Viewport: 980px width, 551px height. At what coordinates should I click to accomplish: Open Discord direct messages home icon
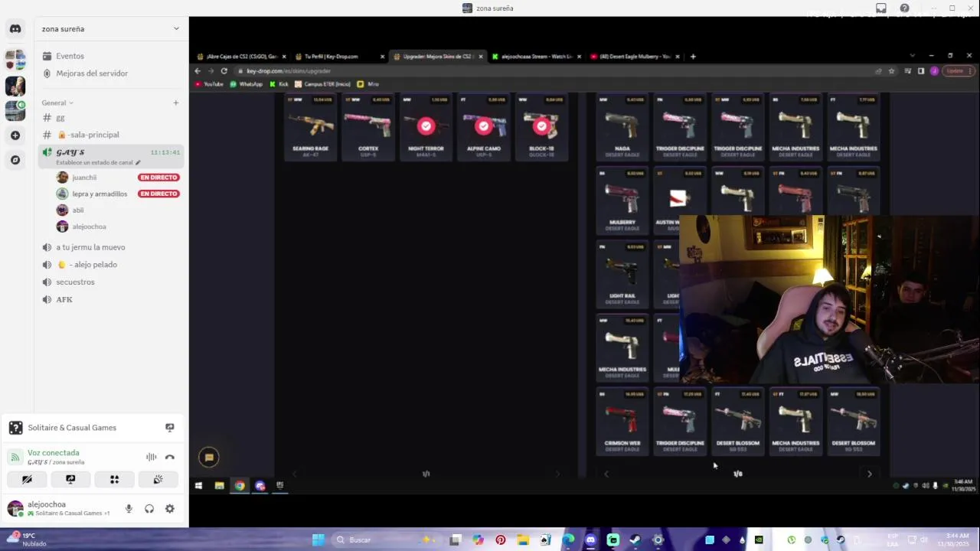(x=15, y=29)
